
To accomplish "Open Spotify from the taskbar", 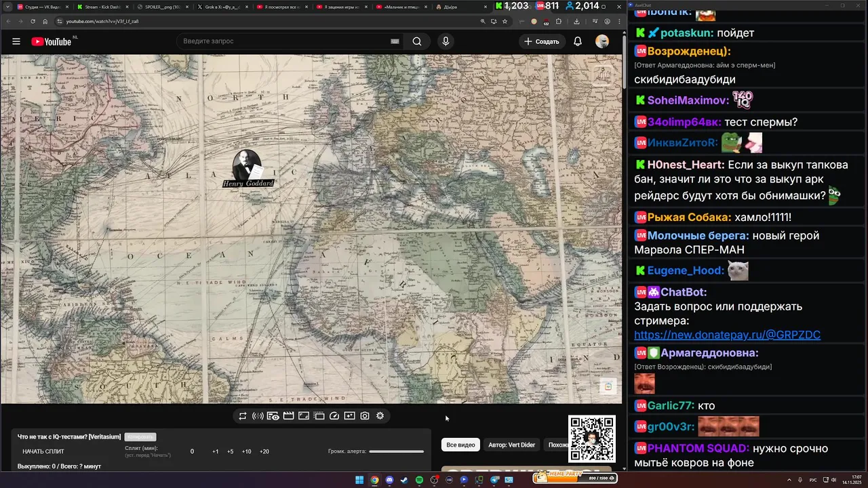I will pyautogui.click(x=419, y=480).
